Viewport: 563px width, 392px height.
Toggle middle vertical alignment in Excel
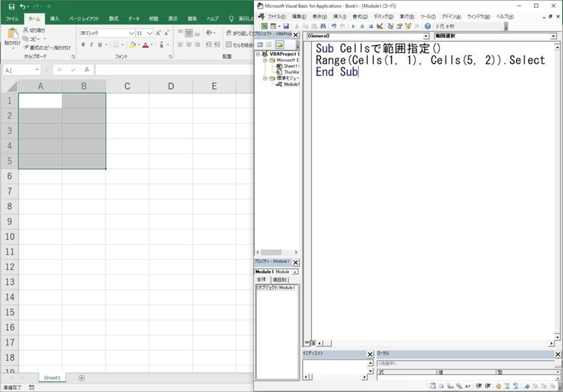pos(189,32)
